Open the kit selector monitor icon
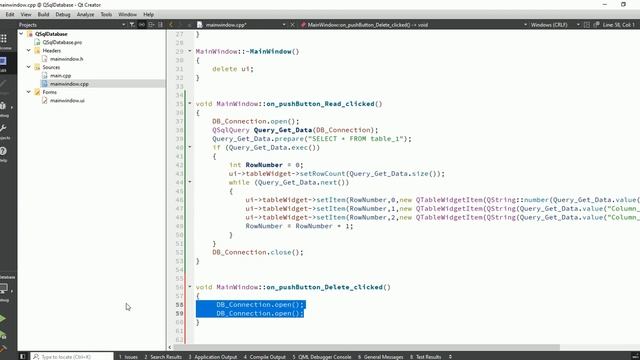 tap(4, 289)
